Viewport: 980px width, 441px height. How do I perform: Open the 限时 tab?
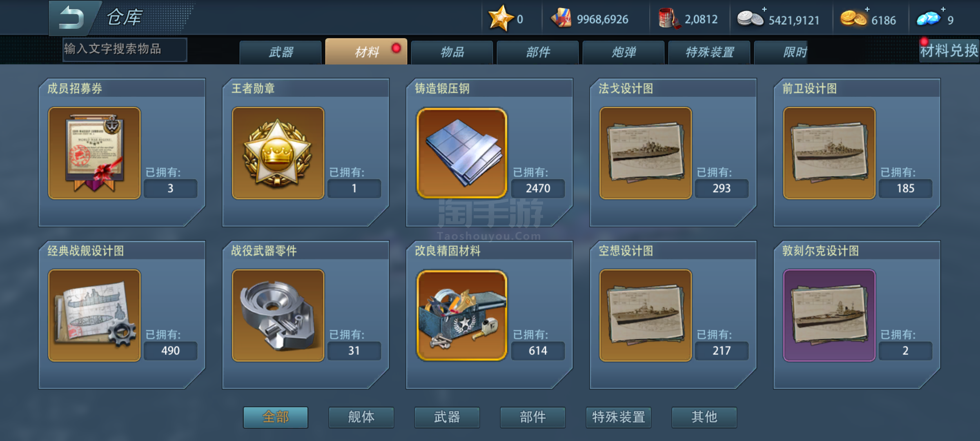pos(794,52)
